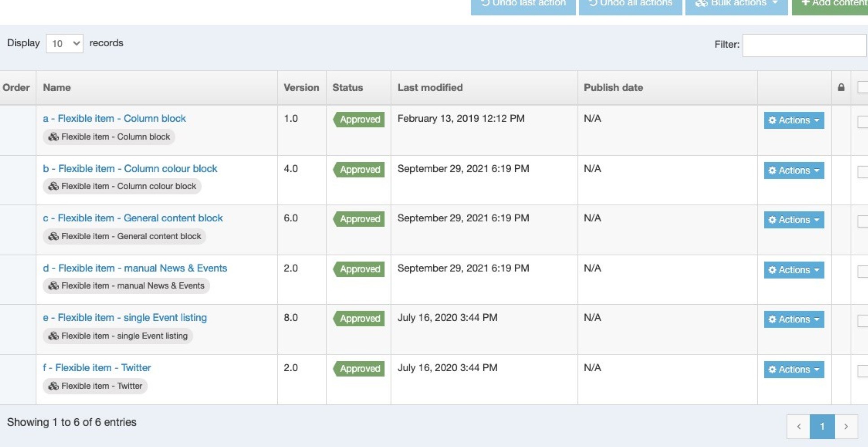
Task: Sort by Last modified column header
Action: (430, 88)
